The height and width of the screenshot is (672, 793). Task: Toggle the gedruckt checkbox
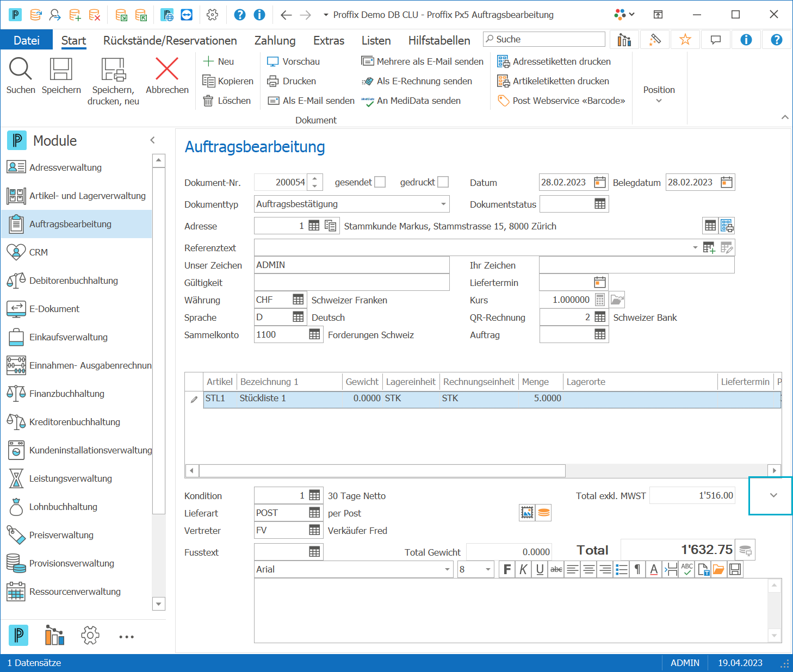click(x=443, y=182)
